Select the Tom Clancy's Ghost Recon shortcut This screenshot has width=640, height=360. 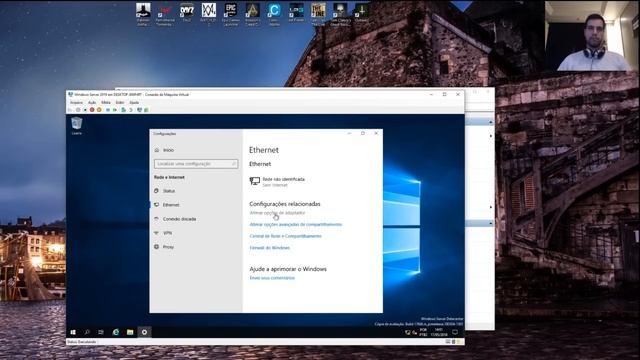tap(340, 14)
